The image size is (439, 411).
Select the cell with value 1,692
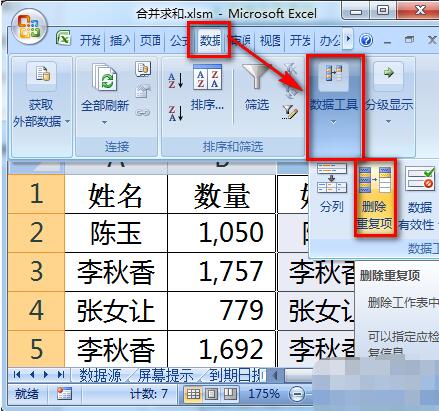click(x=222, y=349)
